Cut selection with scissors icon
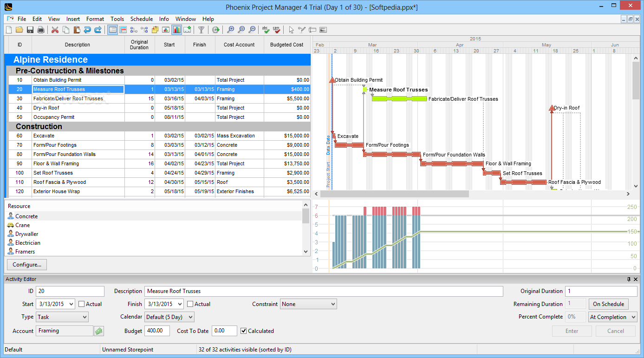Screen dimensions: 644x358 (x=55, y=30)
